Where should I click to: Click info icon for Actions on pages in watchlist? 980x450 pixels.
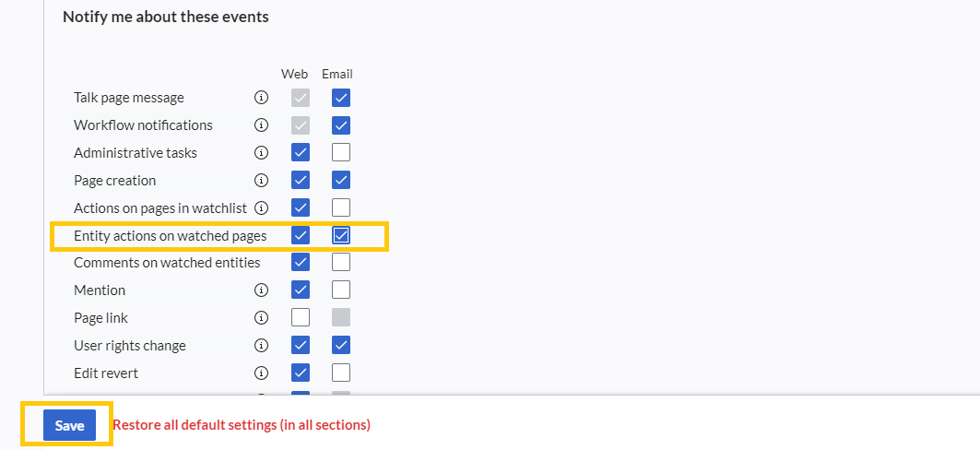pyautogui.click(x=261, y=207)
